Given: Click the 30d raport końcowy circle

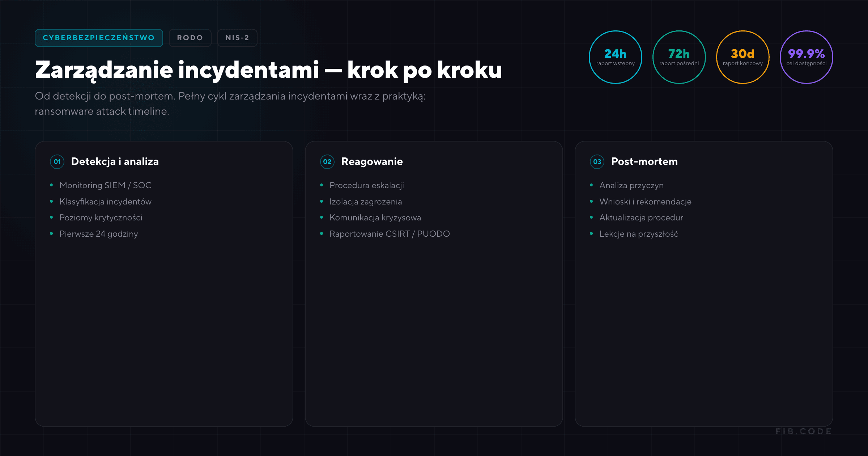Looking at the screenshot, I should click(x=743, y=57).
